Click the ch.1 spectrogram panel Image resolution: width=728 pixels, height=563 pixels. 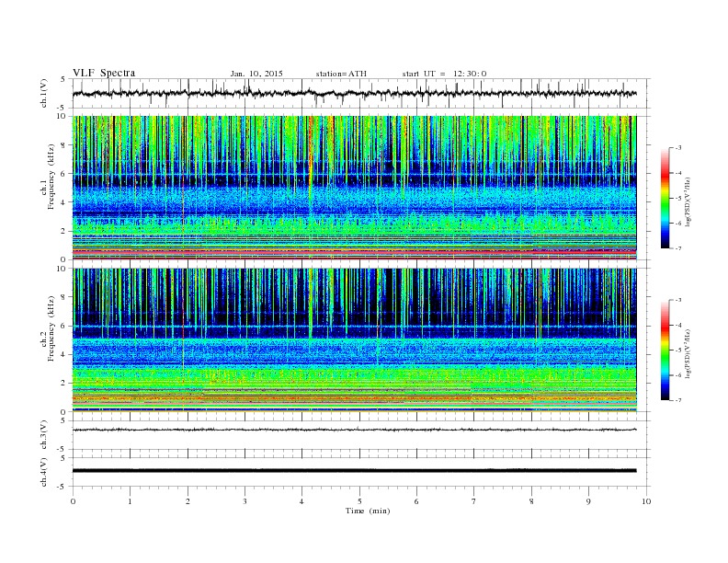354,188
